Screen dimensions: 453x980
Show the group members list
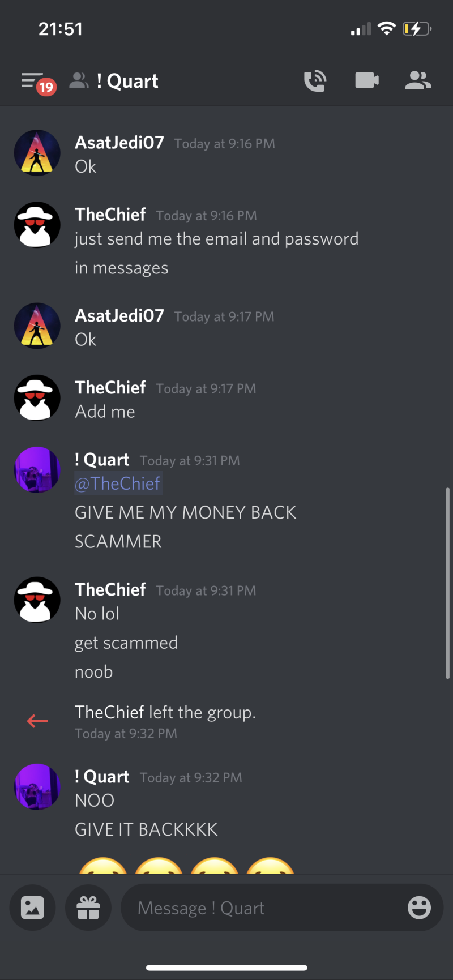coord(418,81)
